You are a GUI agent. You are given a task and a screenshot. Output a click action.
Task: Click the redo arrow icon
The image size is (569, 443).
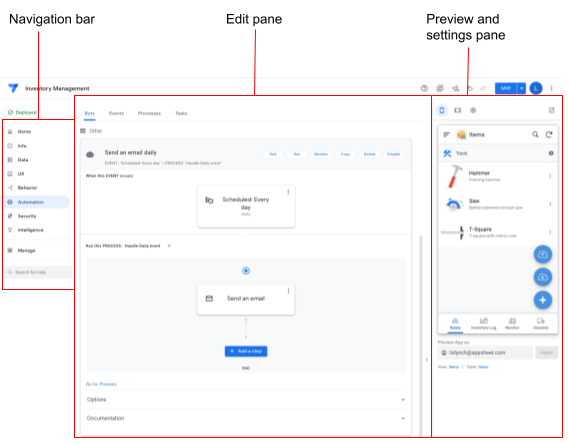point(483,88)
